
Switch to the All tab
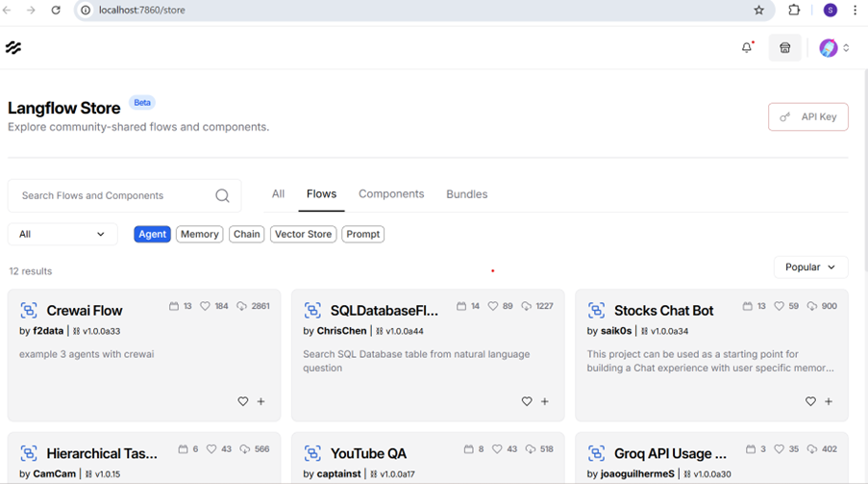coord(278,194)
